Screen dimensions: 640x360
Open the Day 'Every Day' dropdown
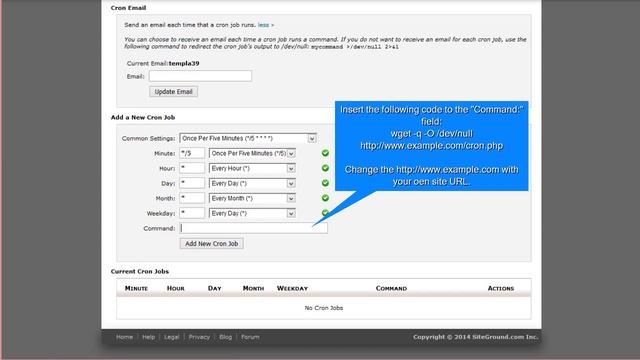tap(252, 183)
